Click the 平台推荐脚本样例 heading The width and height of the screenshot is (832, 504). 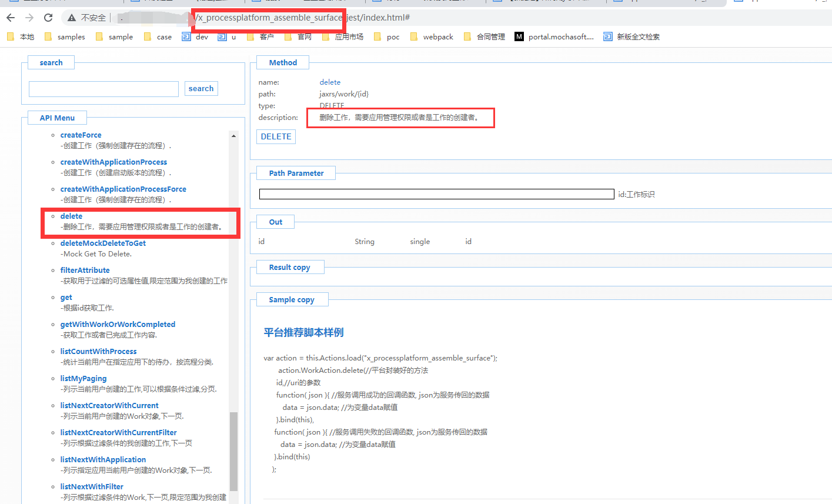[x=303, y=332]
